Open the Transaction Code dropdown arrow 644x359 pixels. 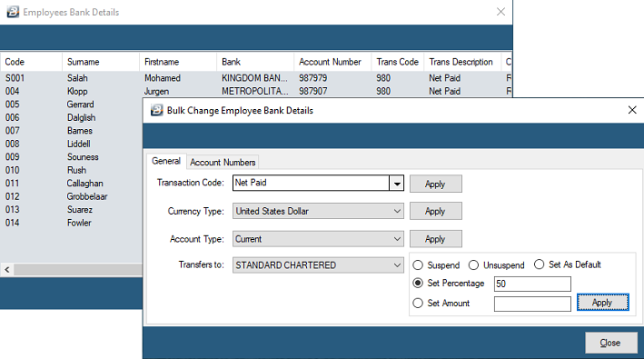coord(396,184)
